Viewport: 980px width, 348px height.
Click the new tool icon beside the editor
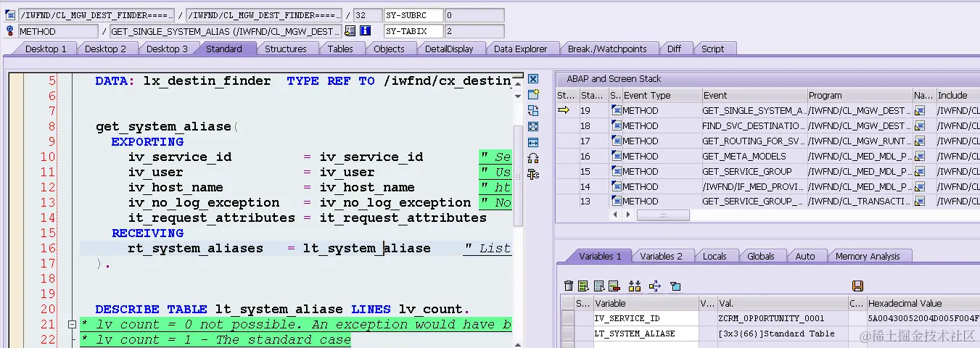pos(533,95)
